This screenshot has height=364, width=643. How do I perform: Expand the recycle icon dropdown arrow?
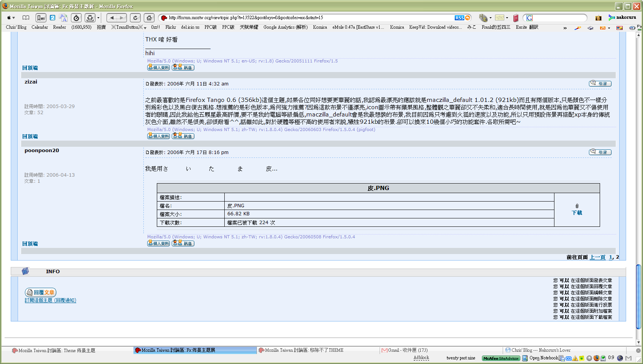click(98, 18)
